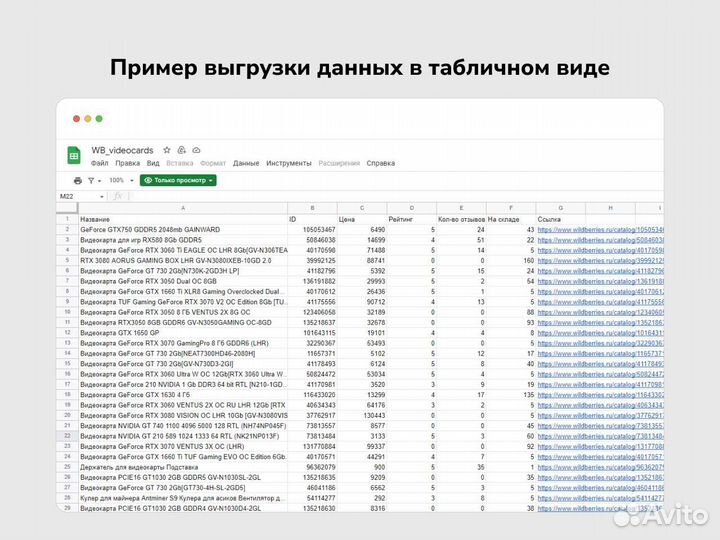
Task: Select the На складе header cell
Action: 511,219
